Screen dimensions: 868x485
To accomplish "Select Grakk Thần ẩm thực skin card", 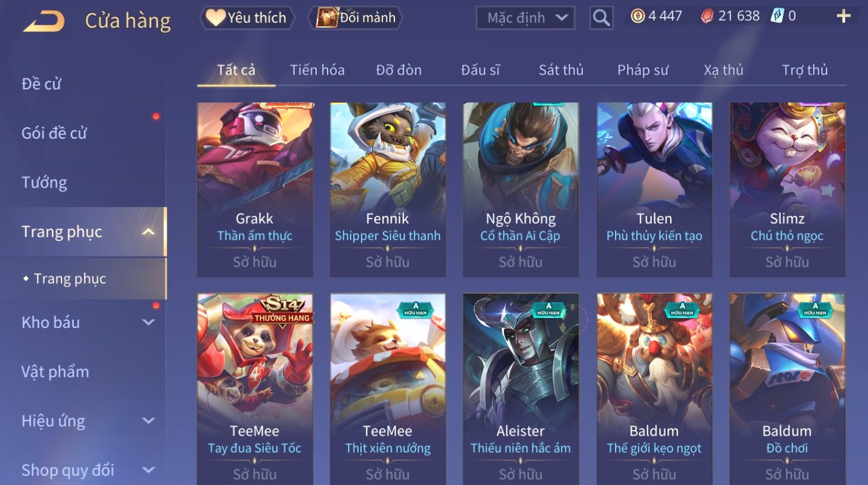I will point(255,190).
